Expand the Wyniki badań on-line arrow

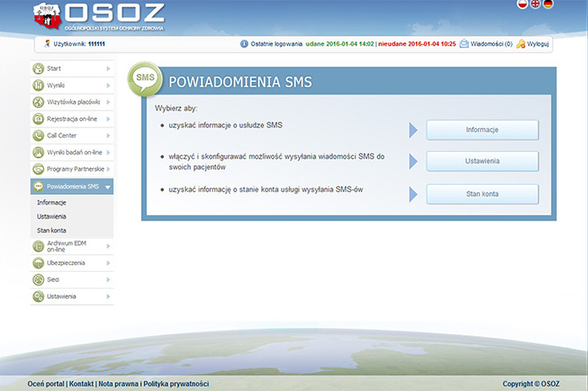[108, 152]
